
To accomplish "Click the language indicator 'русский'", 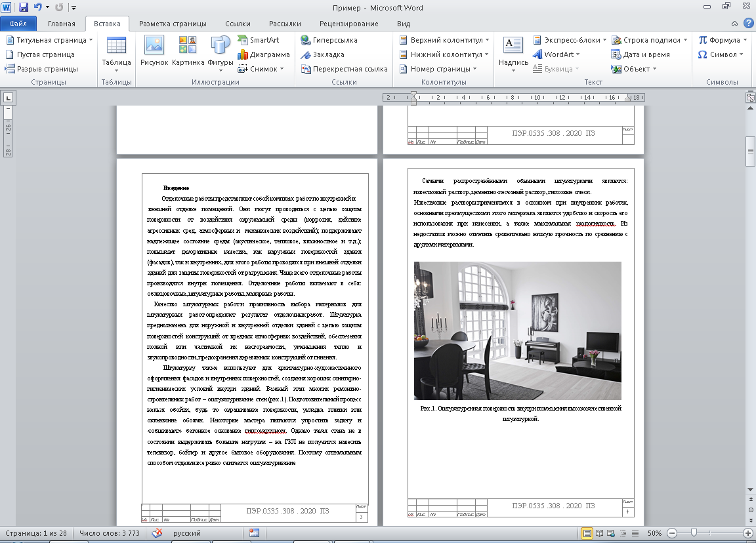I will tap(187, 533).
